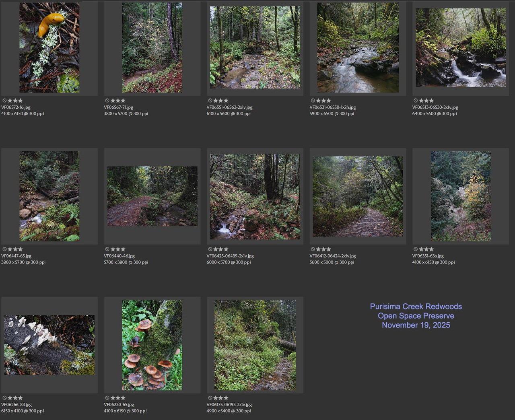Click the star rating of VF06513-06530-2xlv.jpg

pos(426,101)
